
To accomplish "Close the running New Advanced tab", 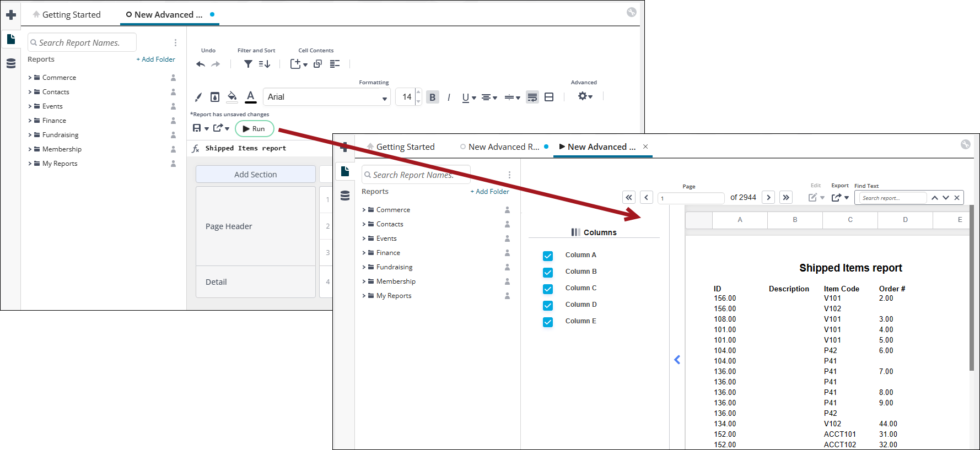I will (x=645, y=147).
